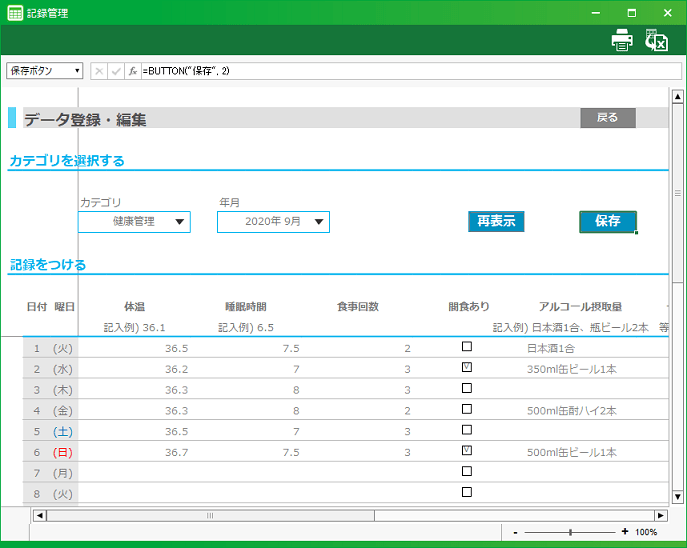Click the 睡眠時間 column header
This screenshot has width=687, height=548.
[x=246, y=307]
